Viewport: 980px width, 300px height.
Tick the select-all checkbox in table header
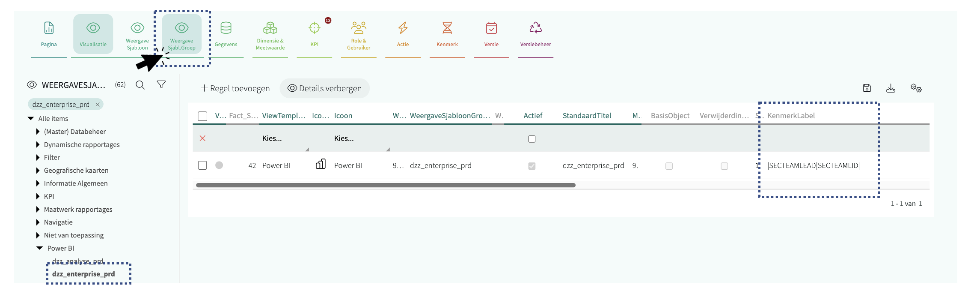[x=203, y=116]
